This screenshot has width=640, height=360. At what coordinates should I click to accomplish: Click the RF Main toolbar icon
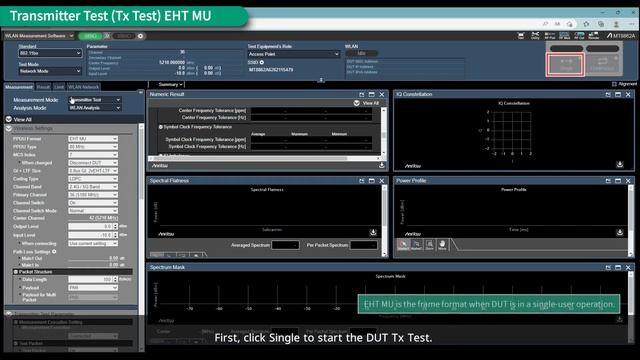564,36
